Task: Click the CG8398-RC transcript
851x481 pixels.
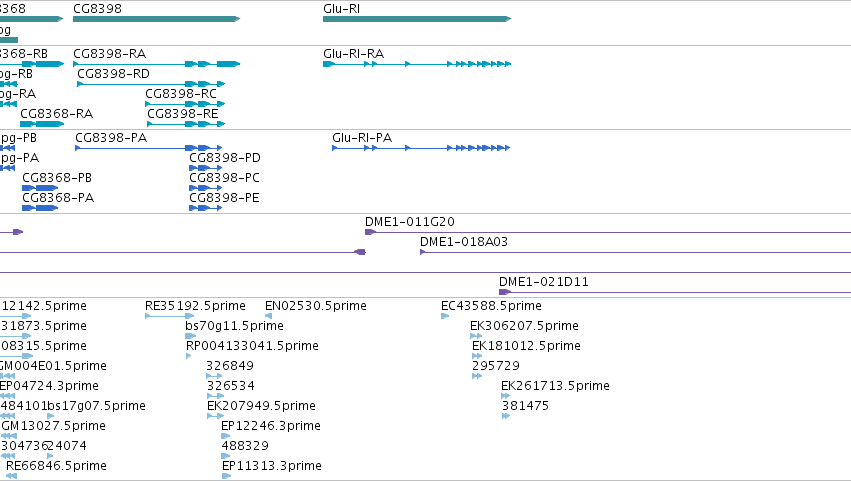Action: [x=185, y=104]
